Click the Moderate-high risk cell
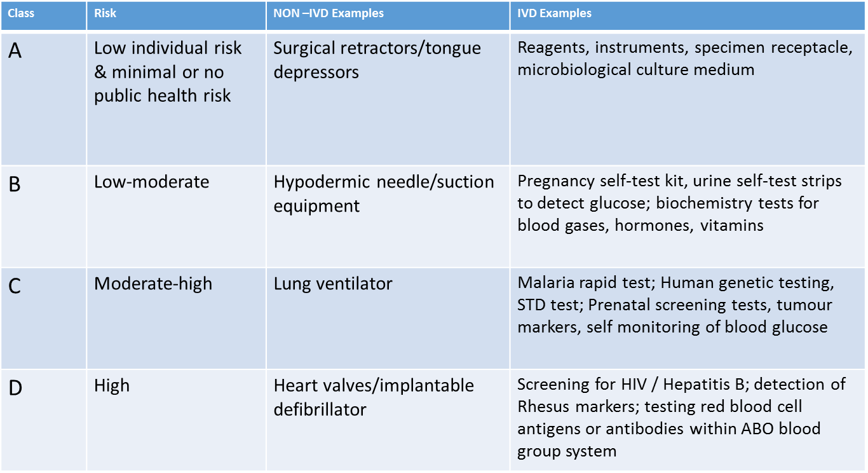Viewport: 868px width, 473px height. click(x=177, y=319)
